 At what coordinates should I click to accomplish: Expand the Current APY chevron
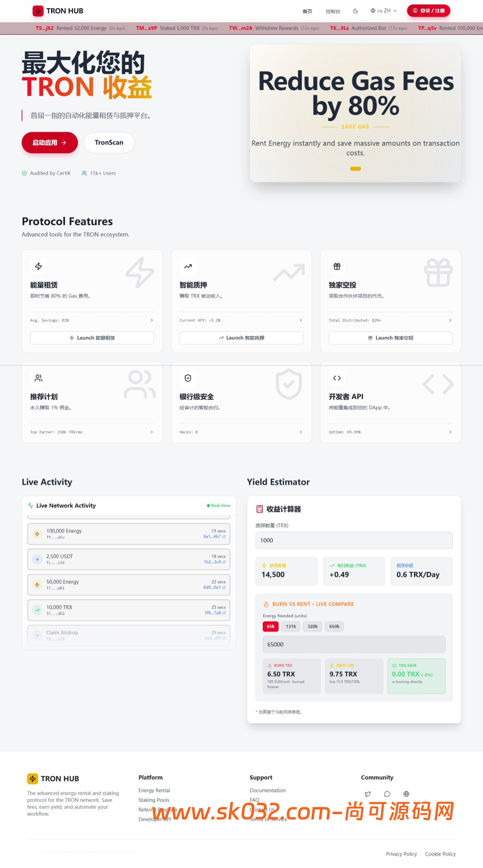(301, 320)
